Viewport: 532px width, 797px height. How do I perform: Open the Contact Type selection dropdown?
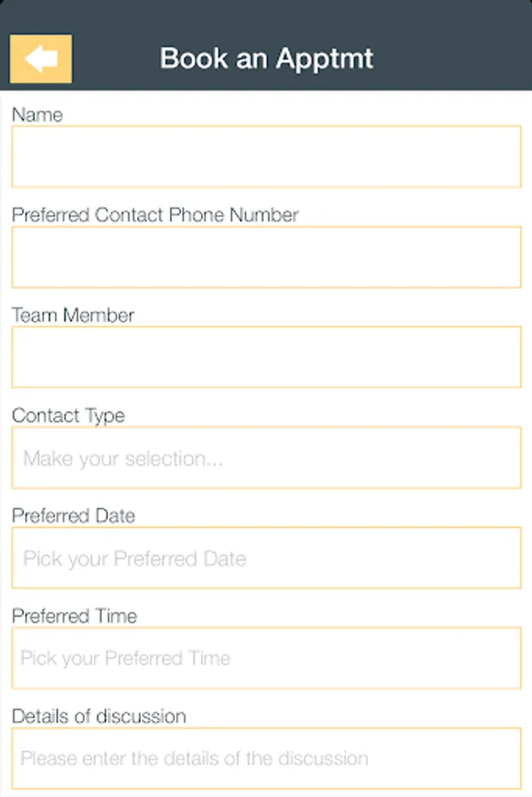pyautogui.click(x=266, y=458)
